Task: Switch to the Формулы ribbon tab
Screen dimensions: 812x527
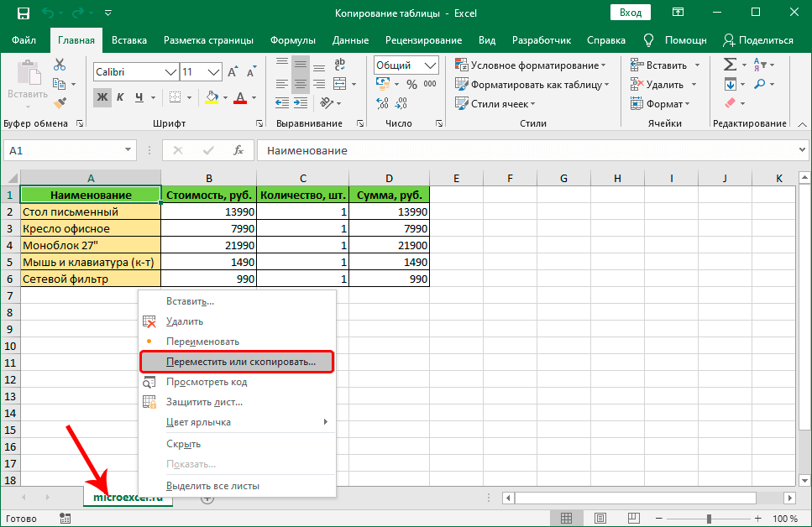Action: pyautogui.click(x=293, y=40)
